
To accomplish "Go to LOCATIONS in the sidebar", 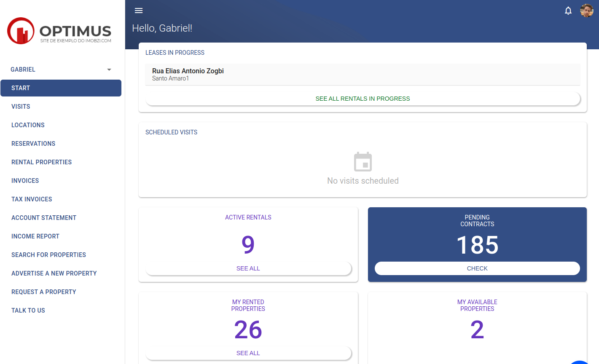I will coord(61,125).
